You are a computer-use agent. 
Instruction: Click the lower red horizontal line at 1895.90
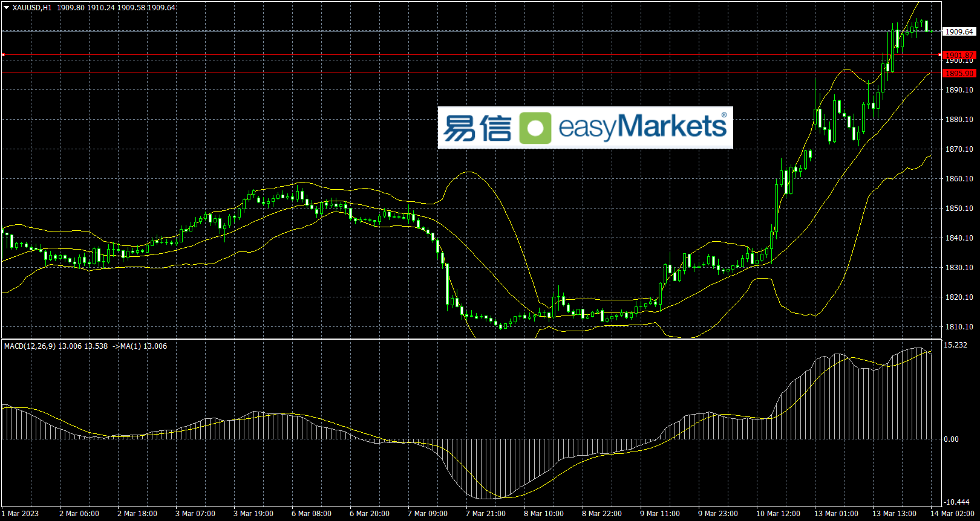[x=472, y=73]
